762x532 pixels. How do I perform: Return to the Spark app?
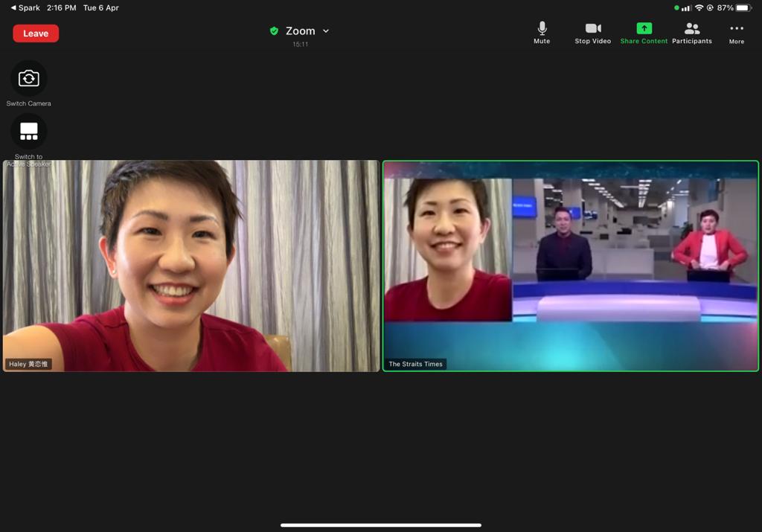click(x=25, y=7)
